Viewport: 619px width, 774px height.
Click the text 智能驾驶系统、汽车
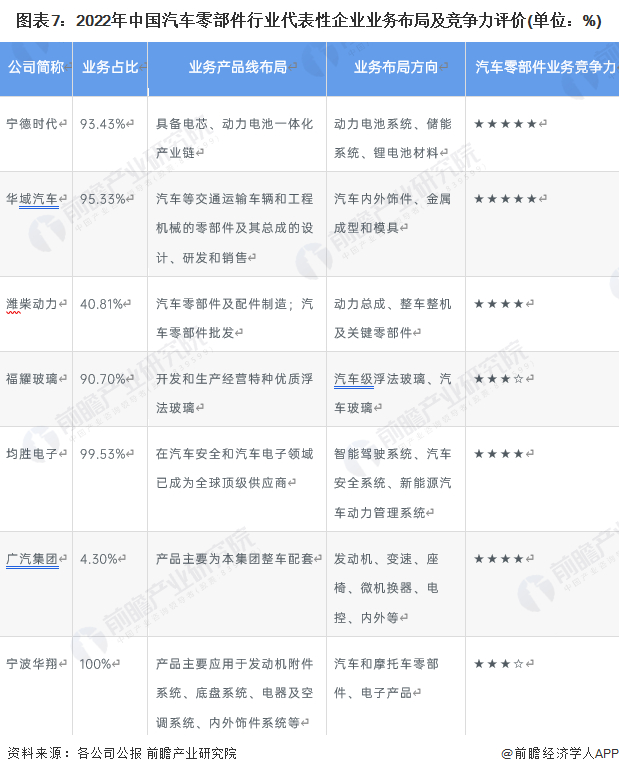(393, 454)
